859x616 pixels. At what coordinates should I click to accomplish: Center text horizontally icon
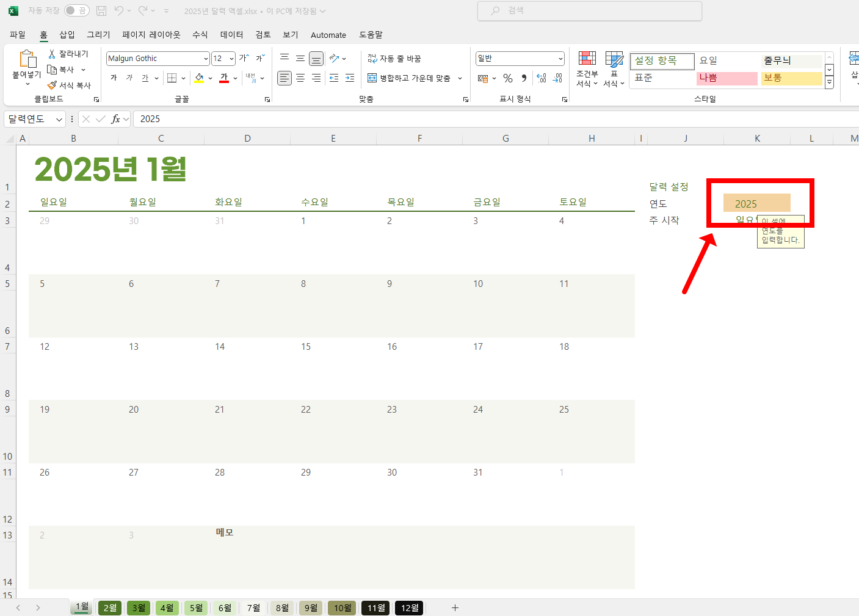(x=300, y=78)
